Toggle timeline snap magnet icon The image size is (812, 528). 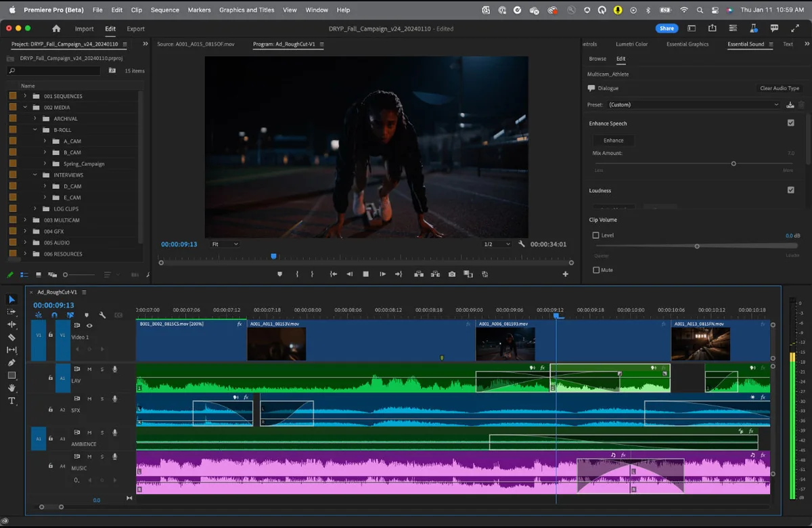(54, 315)
